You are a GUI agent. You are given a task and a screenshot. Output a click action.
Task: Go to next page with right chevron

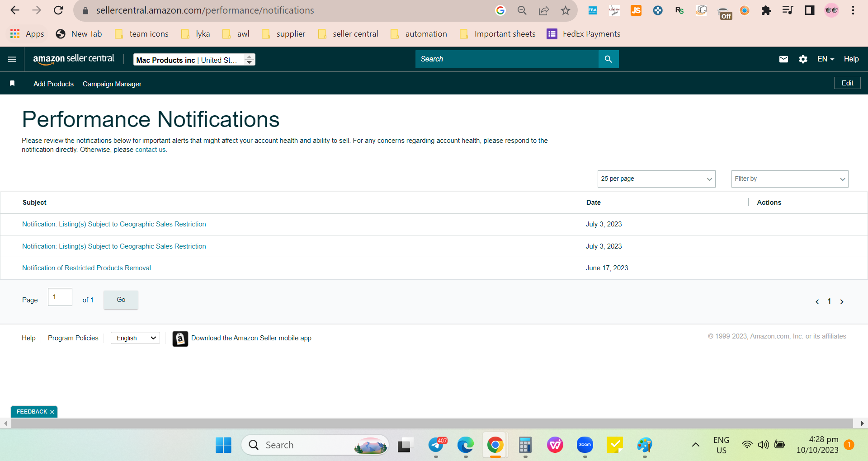(842, 301)
